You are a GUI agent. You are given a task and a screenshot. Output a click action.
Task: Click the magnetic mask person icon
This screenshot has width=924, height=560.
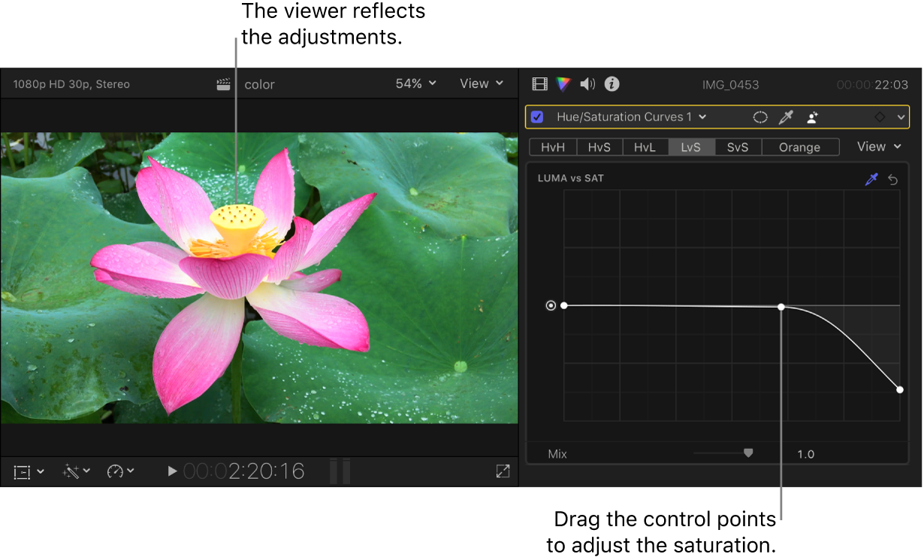coord(812,117)
